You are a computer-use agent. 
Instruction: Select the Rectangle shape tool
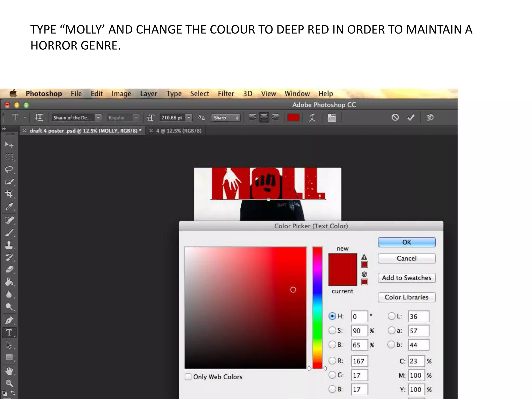tap(9, 357)
